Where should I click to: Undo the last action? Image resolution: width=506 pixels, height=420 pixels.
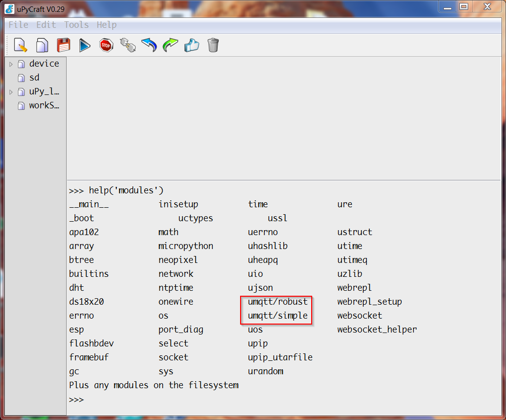click(149, 45)
